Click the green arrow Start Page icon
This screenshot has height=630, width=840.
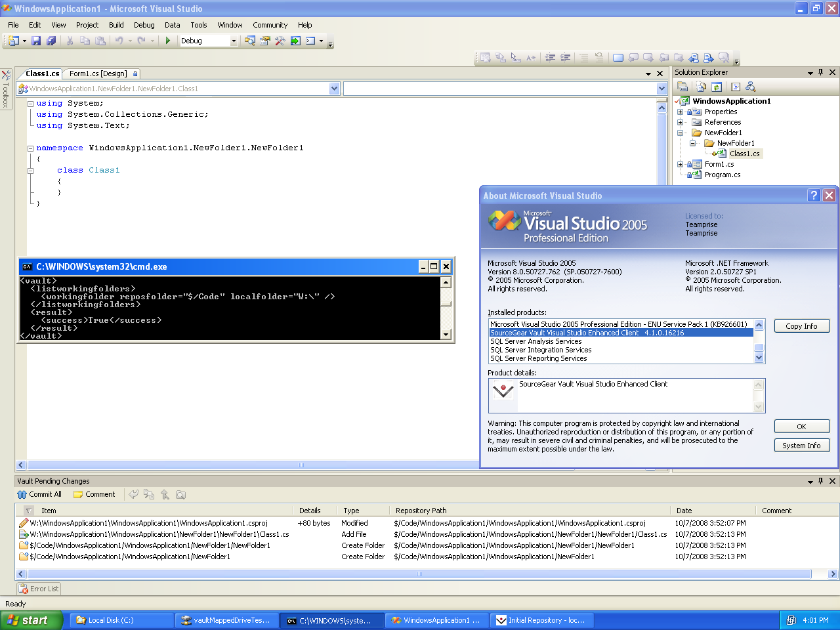point(295,41)
